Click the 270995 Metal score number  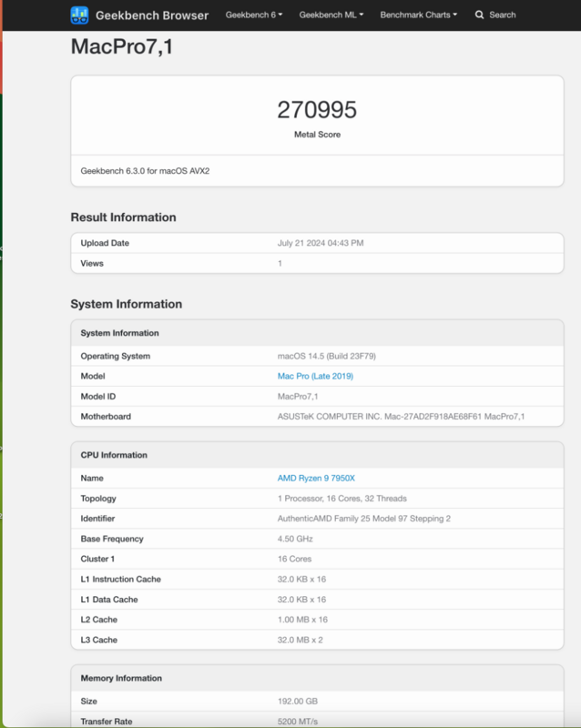click(317, 111)
